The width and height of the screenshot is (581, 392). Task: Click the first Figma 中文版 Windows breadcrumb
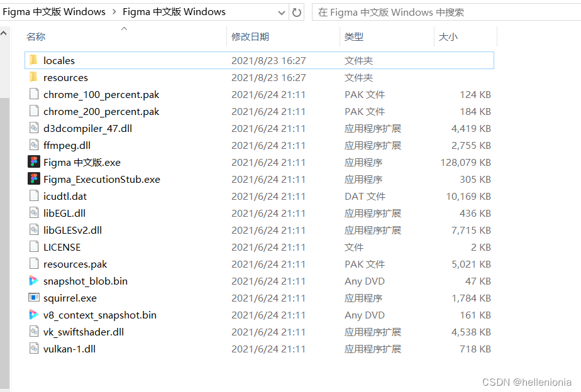pyautogui.click(x=54, y=12)
